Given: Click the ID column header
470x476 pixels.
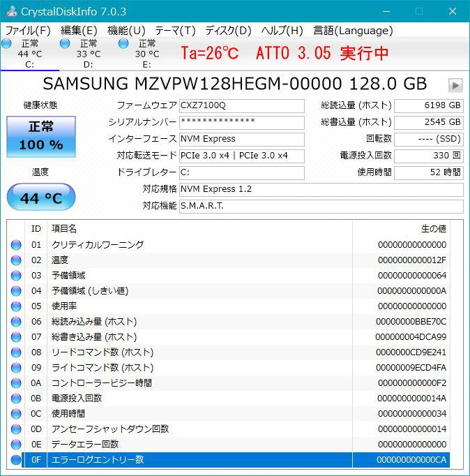Looking at the screenshot, I should click(36, 229).
